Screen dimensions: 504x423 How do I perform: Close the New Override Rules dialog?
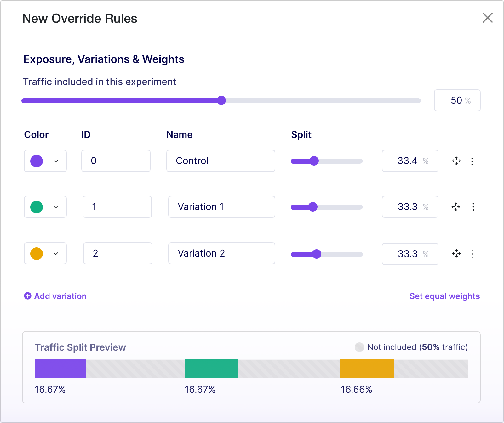coord(488,18)
